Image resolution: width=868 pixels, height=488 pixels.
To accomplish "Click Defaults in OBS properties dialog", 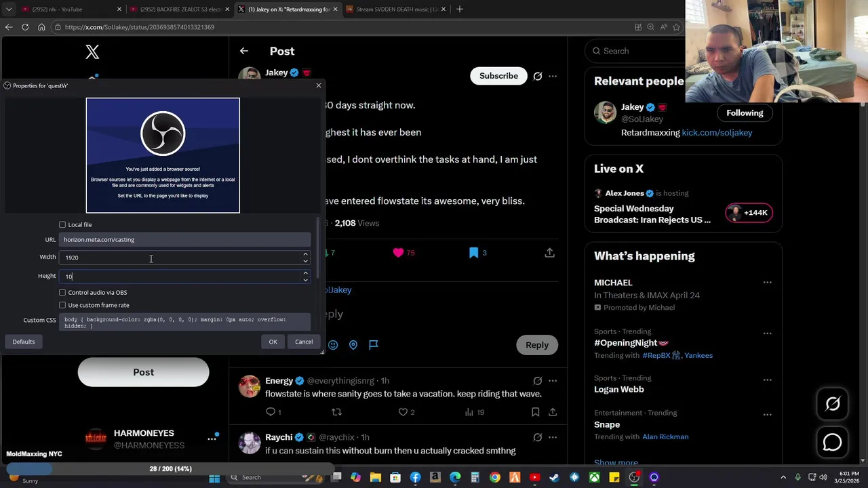I will pyautogui.click(x=23, y=342).
